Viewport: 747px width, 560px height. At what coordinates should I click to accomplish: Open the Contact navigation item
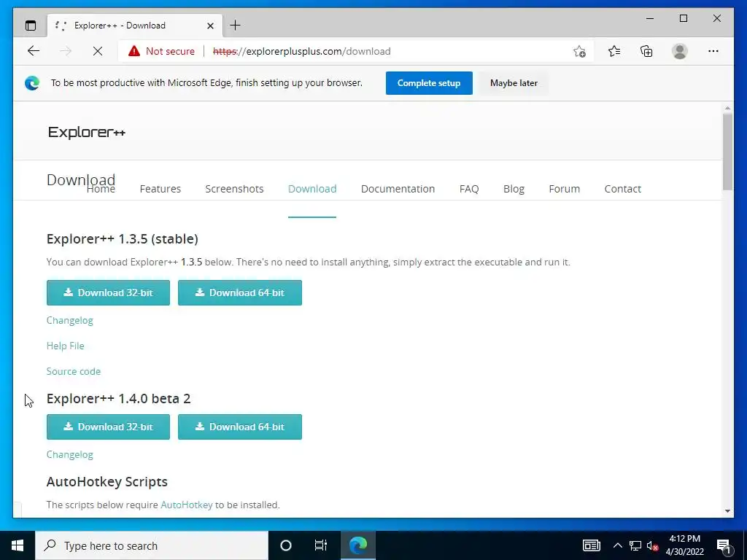click(623, 189)
